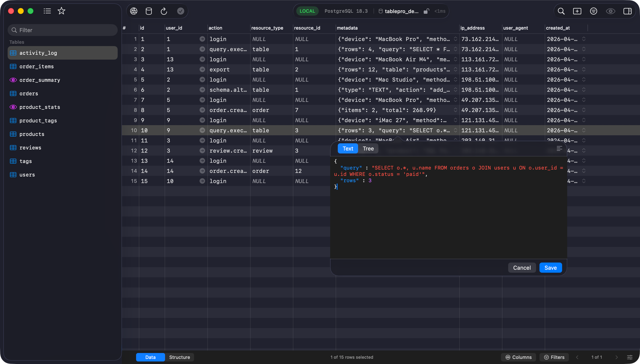Open the Columns button

(518, 357)
